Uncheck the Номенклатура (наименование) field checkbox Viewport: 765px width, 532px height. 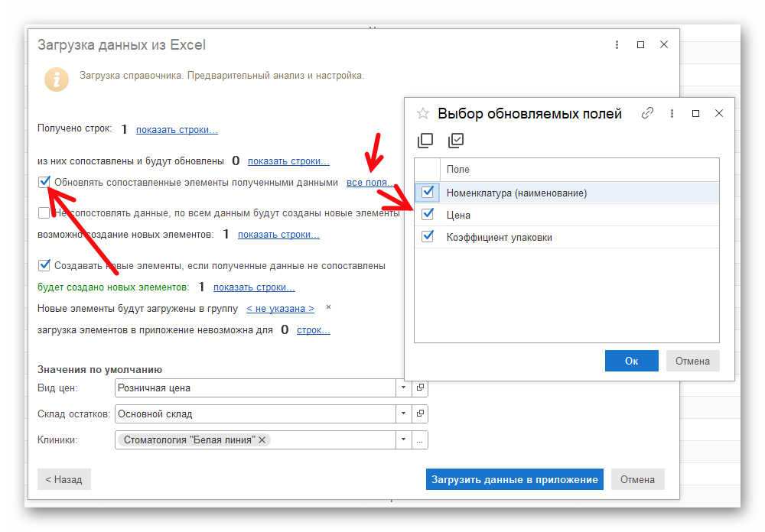pyautogui.click(x=428, y=192)
